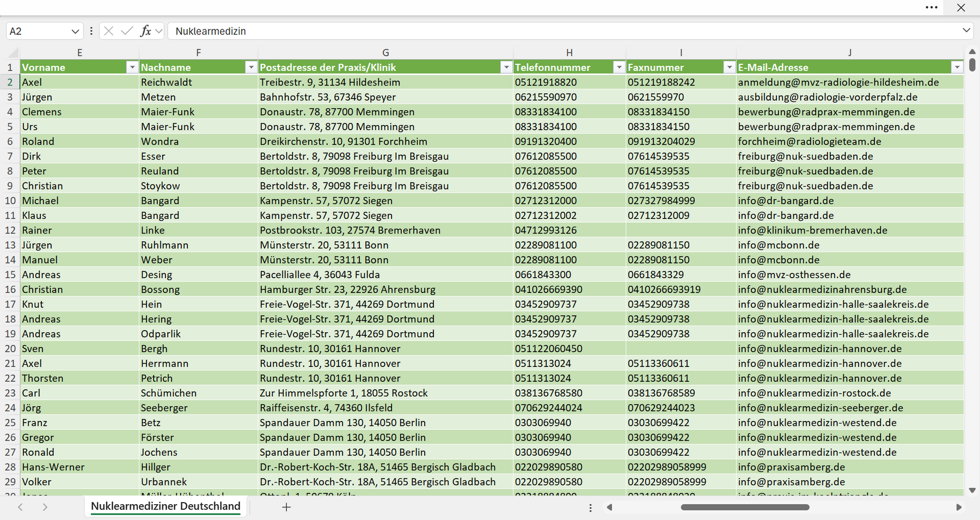
Task: Select cell Postbrookstr. 103, 27574 Bremerhaven
Action: coord(385,230)
